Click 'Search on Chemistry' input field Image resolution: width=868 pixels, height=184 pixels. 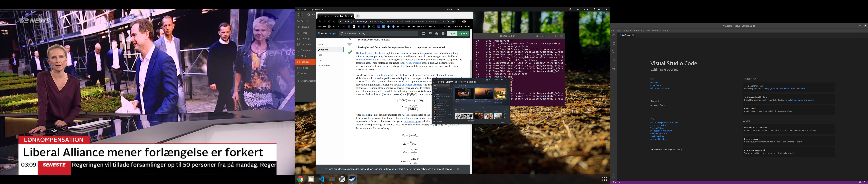(x=379, y=34)
